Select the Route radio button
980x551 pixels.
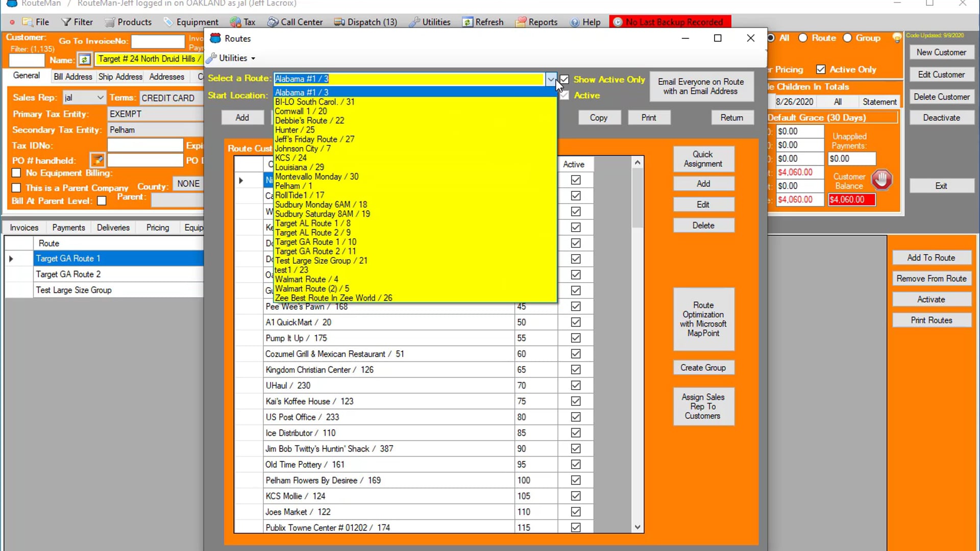tap(803, 38)
